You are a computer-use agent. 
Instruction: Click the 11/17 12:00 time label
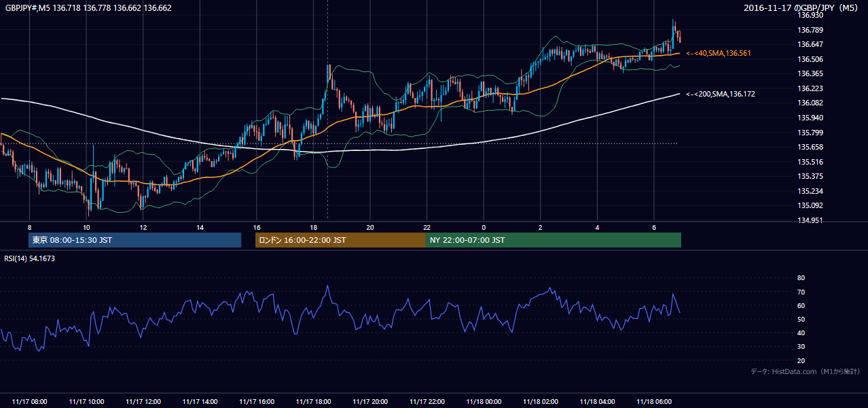click(143, 402)
